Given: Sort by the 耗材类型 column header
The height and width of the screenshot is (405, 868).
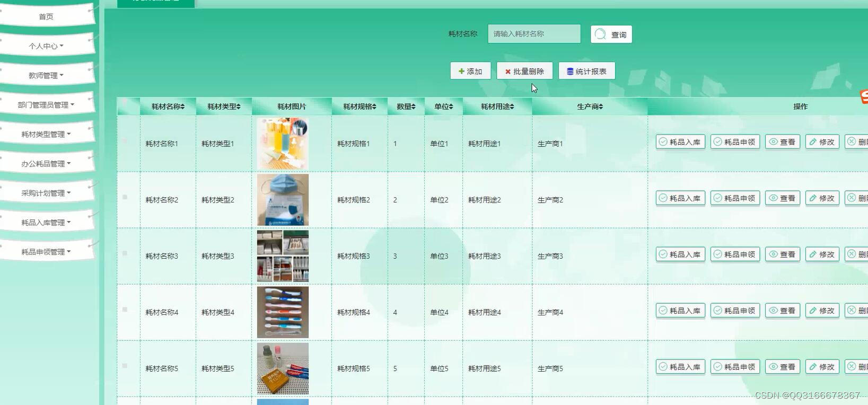Looking at the screenshot, I should (224, 107).
